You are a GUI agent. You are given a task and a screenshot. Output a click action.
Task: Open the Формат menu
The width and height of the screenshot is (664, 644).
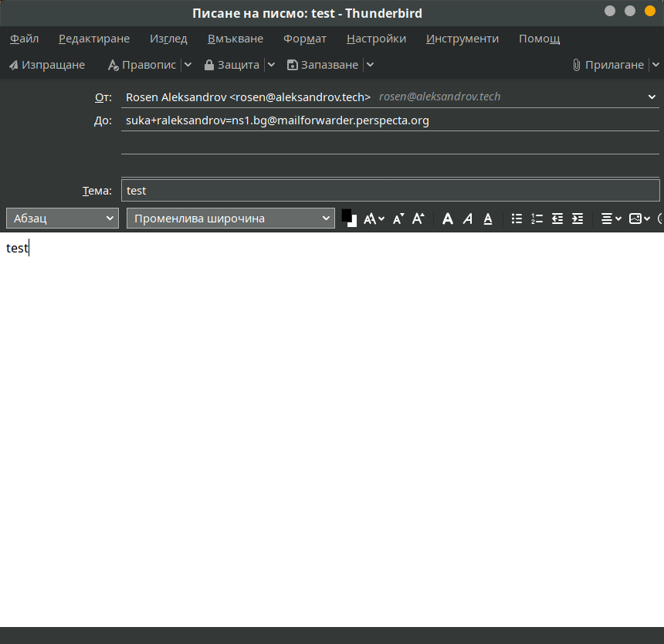tap(305, 39)
